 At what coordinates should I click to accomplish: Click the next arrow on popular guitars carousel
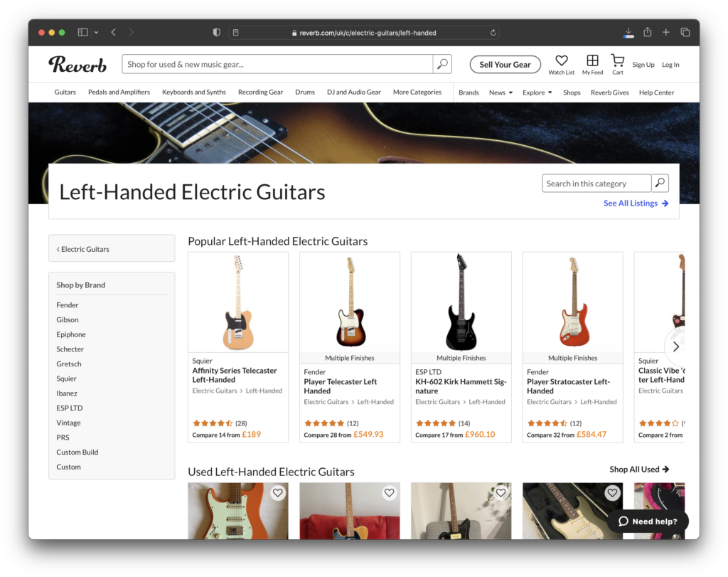pyautogui.click(x=675, y=346)
